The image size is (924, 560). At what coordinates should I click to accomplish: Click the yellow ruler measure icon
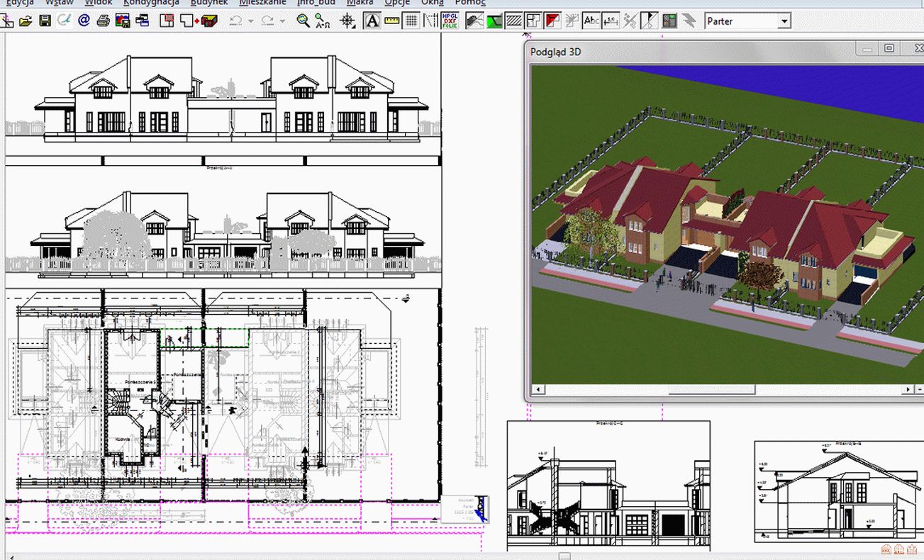click(x=391, y=21)
